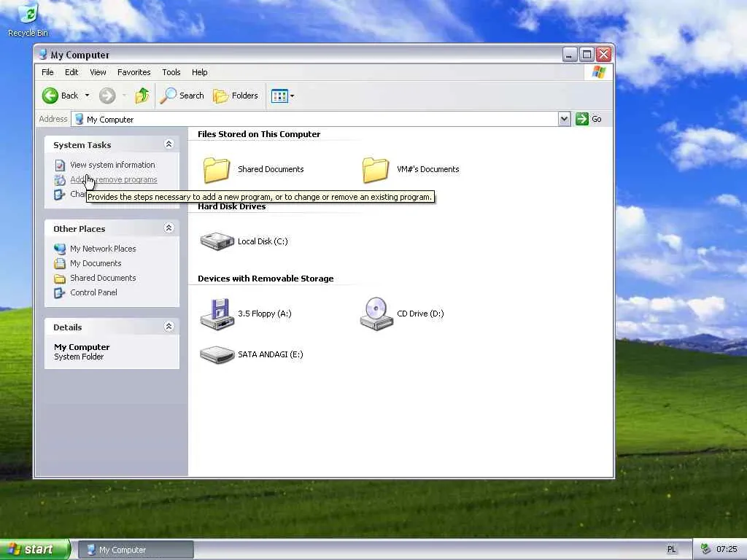This screenshot has height=560, width=747.
Task: Open the Views dropdown arrow
Action: (x=292, y=96)
